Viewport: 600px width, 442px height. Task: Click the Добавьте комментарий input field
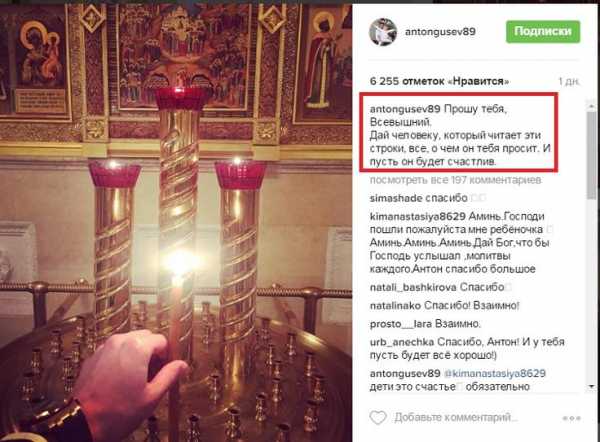pyautogui.click(x=456, y=417)
